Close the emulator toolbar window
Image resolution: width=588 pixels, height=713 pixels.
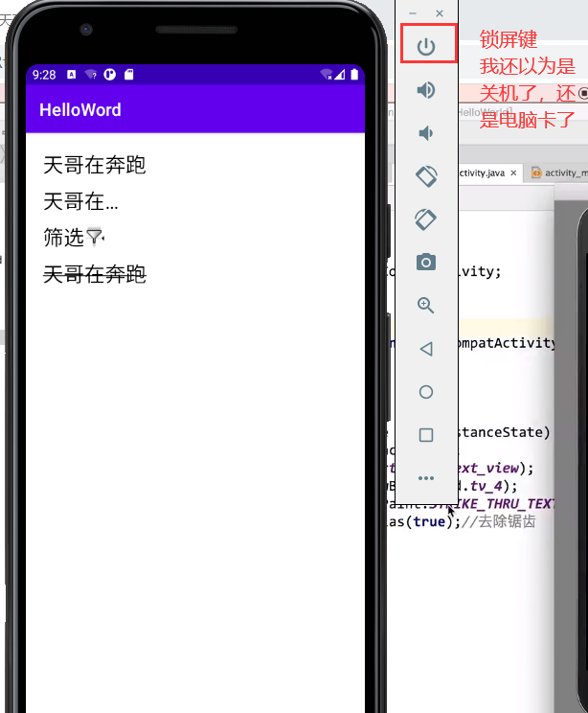(x=440, y=13)
